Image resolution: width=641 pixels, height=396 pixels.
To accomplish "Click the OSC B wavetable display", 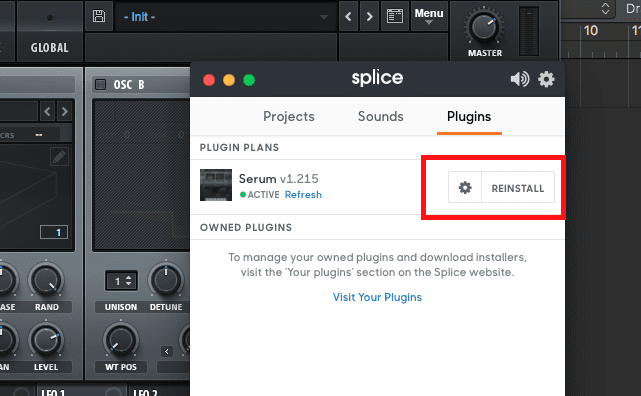I will [x=141, y=175].
